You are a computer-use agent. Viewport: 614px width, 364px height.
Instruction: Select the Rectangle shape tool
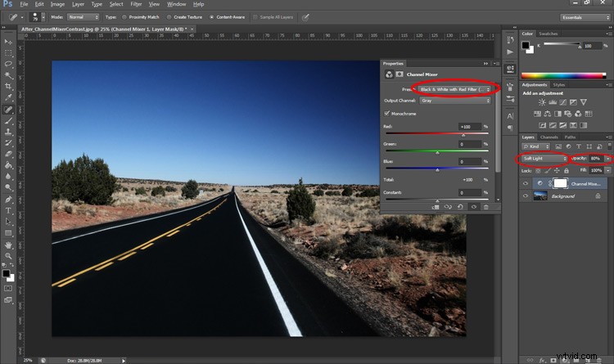pos(8,233)
